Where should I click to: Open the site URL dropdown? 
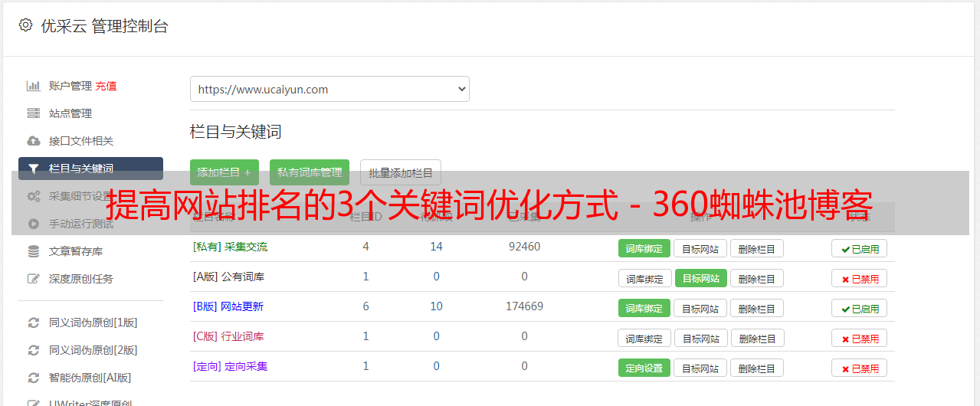[x=329, y=89]
